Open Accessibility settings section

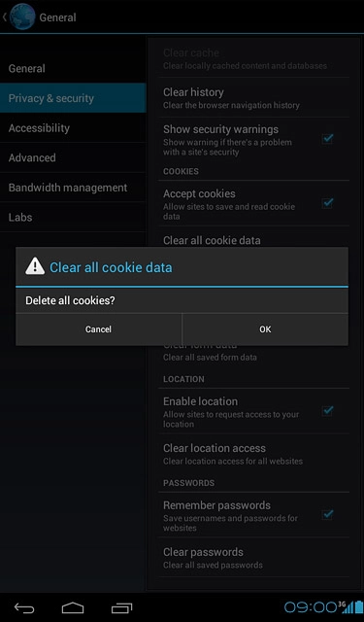click(73, 127)
